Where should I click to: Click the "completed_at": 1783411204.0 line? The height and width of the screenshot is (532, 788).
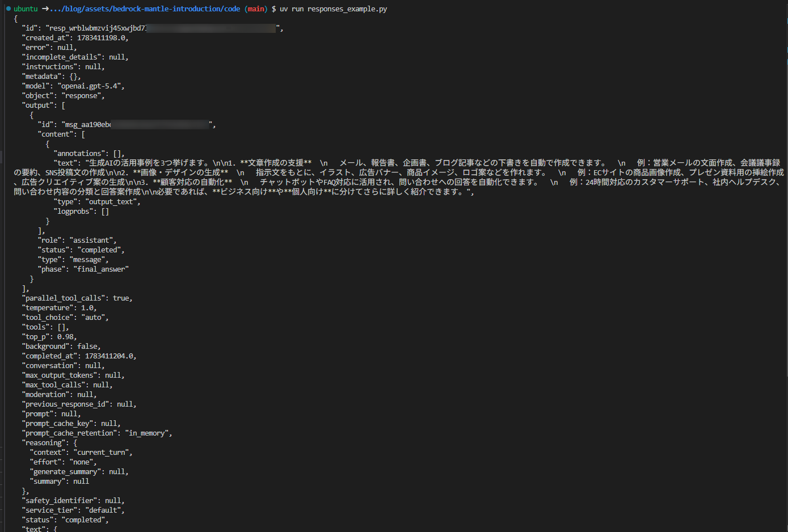[79, 356]
